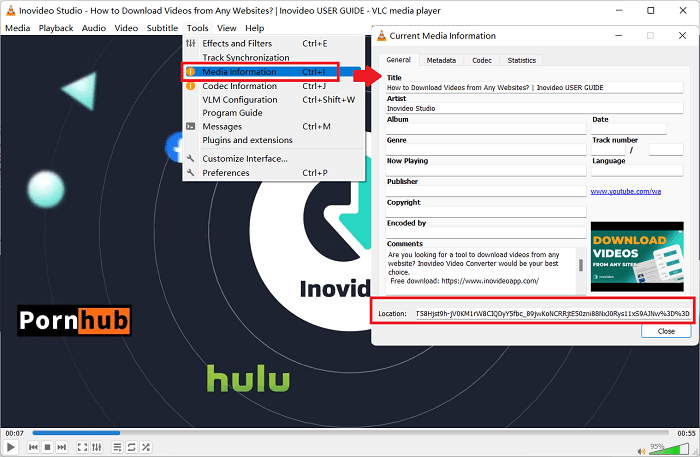Click the Language input field
Screen dimensions: 700x457
[x=637, y=170]
